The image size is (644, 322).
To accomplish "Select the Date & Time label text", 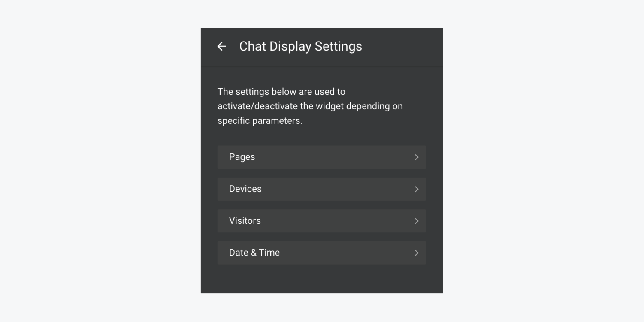I will [x=254, y=253].
